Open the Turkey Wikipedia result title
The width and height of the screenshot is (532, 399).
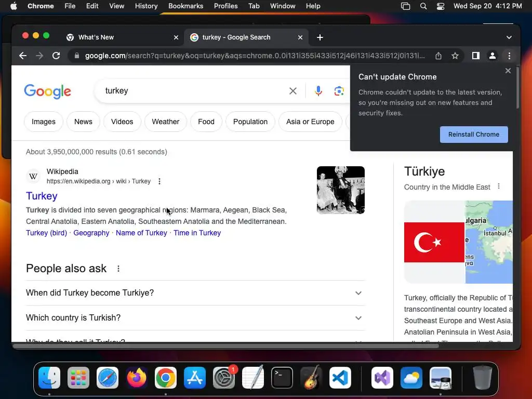pyautogui.click(x=42, y=196)
